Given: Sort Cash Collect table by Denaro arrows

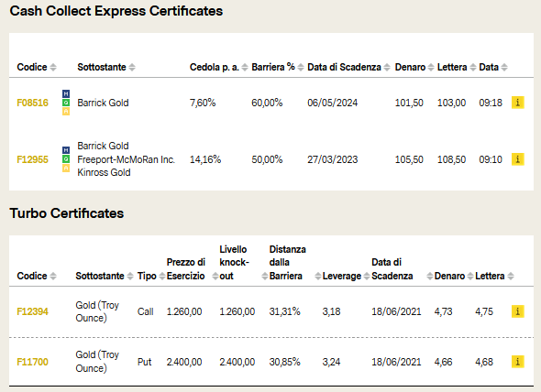Looking at the screenshot, I should pos(431,67).
